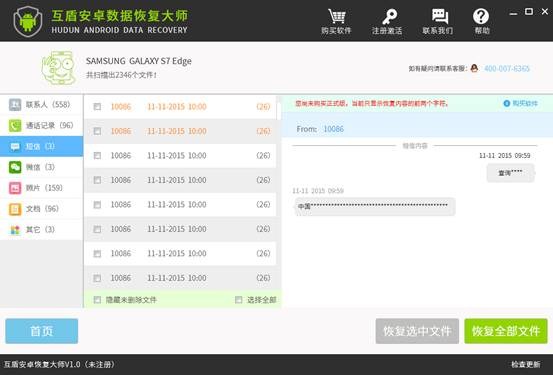553x375 pixels.
Task: Click the 购买软件 link in the notice bar
Action: [525, 103]
